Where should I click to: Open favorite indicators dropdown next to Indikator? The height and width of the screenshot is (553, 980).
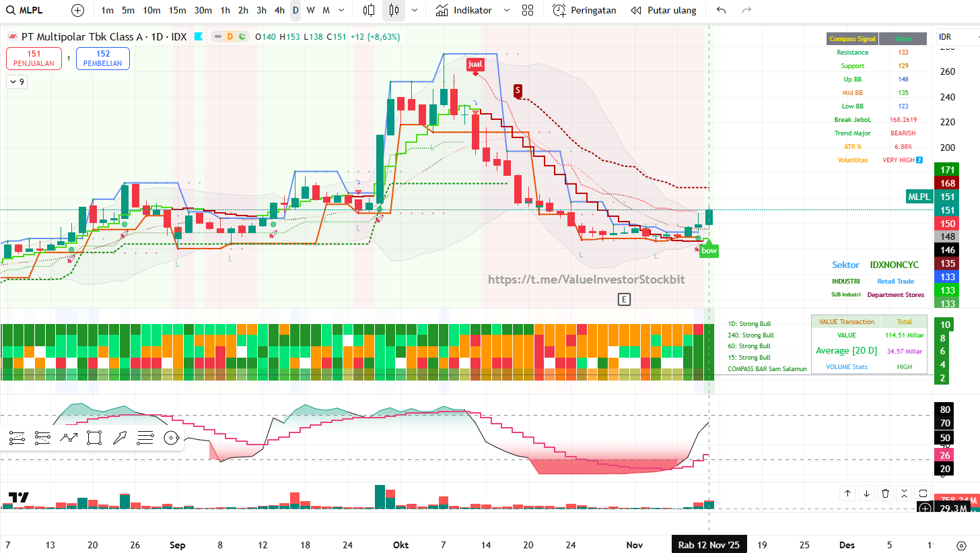pyautogui.click(x=507, y=10)
